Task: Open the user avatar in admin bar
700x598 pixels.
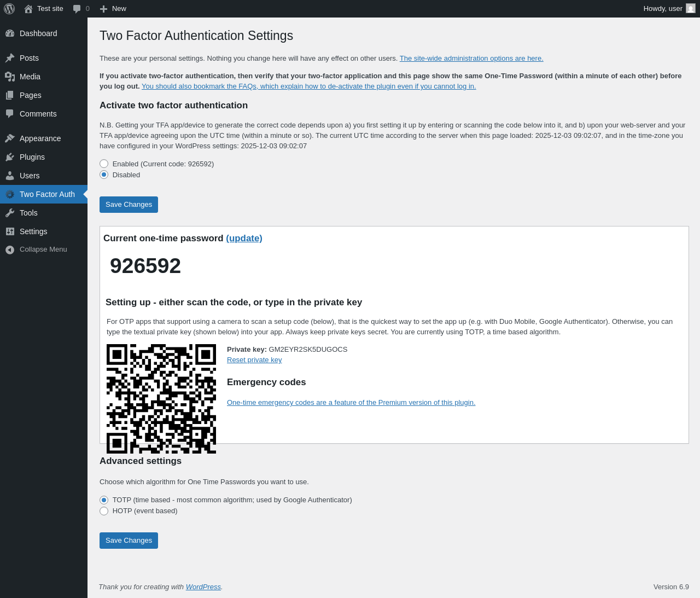Action: pos(691,8)
